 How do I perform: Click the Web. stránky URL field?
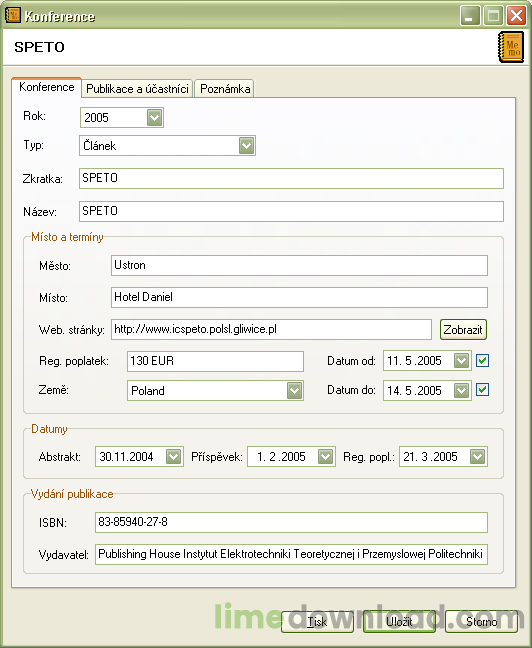point(271,329)
